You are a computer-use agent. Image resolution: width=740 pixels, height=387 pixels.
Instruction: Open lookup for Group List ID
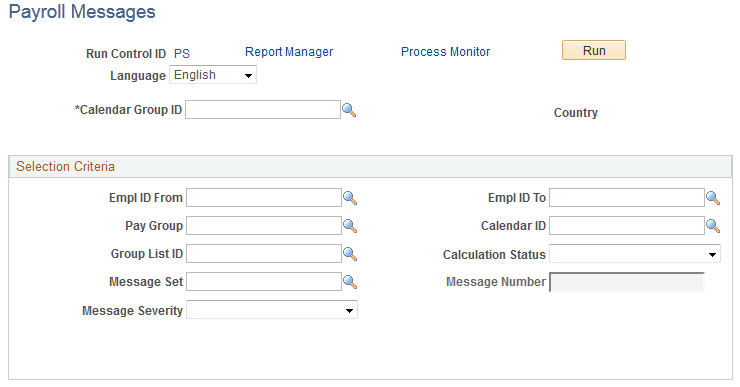pos(350,254)
